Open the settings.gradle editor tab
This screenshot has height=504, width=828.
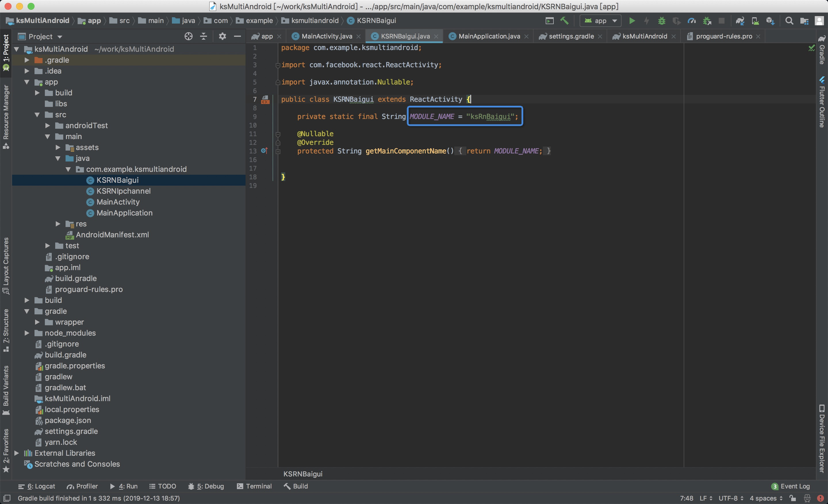pos(571,36)
